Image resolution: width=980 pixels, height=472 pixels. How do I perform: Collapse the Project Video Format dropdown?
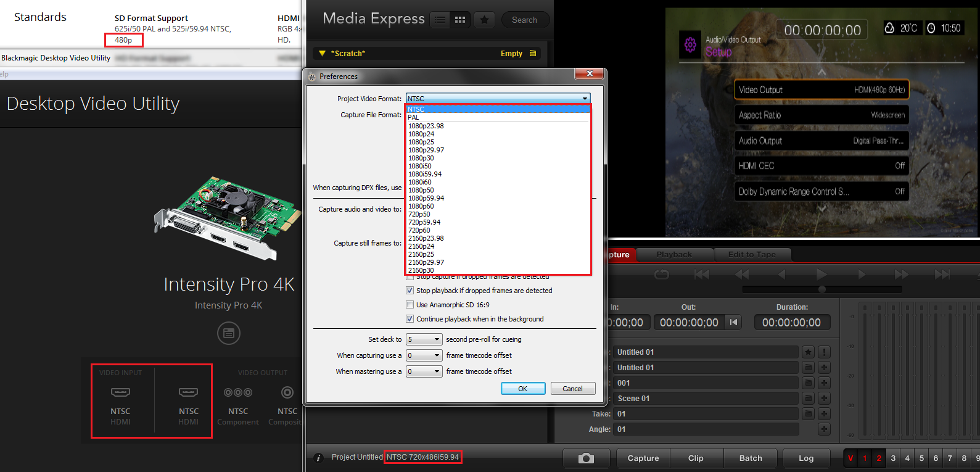(x=585, y=99)
